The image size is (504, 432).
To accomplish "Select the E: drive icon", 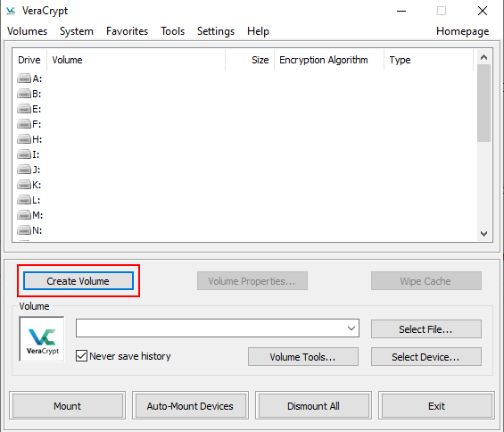I will click(x=24, y=109).
